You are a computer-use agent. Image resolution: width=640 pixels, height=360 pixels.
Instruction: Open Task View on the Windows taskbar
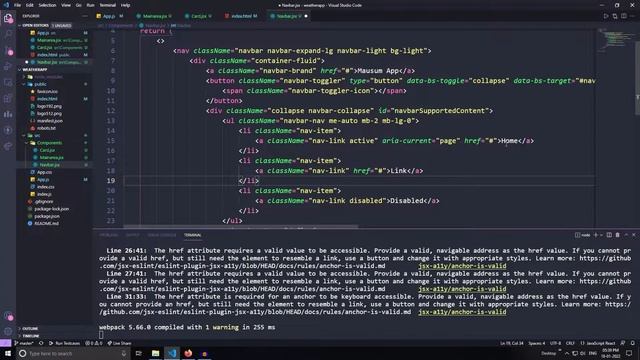pos(138,353)
